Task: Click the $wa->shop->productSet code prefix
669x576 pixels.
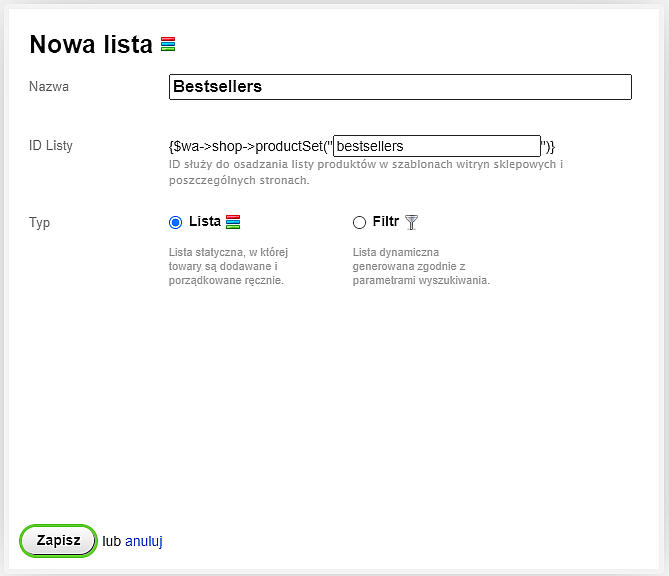Action: click(250, 146)
